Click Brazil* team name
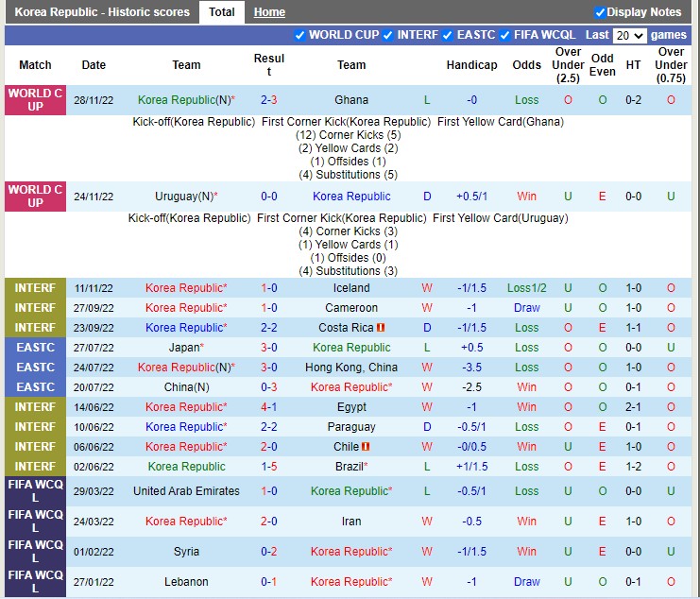This screenshot has height=599, width=700. (351, 467)
